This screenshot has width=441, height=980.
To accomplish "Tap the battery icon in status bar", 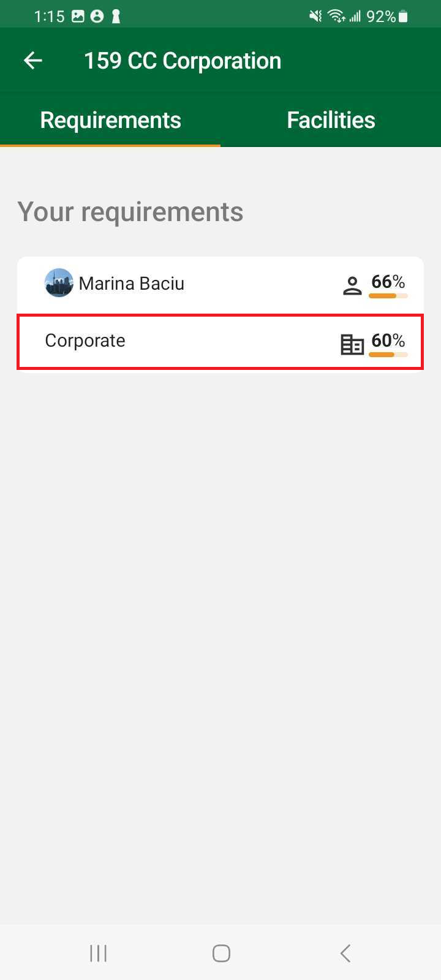I will point(403,17).
